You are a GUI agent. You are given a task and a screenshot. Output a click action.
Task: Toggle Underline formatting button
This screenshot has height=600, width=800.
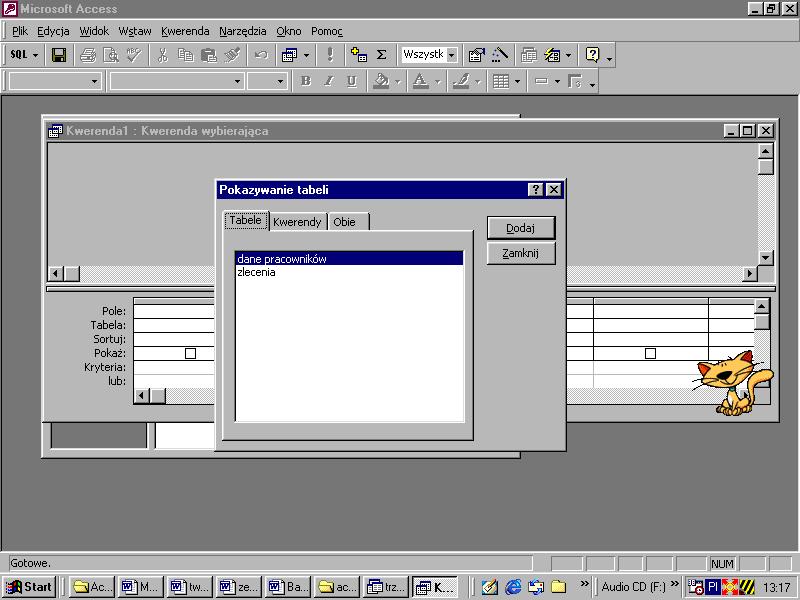pos(352,81)
